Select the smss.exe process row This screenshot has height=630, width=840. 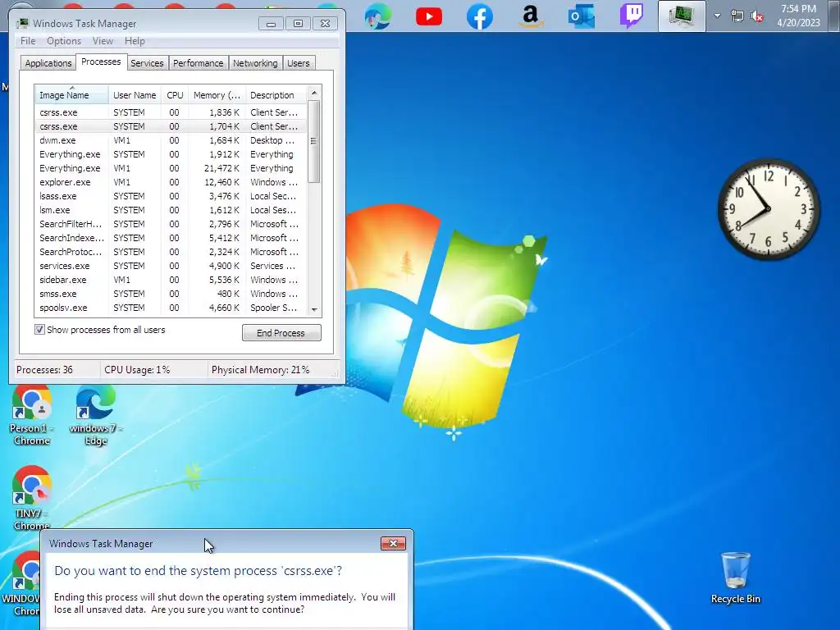coord(171,294)
